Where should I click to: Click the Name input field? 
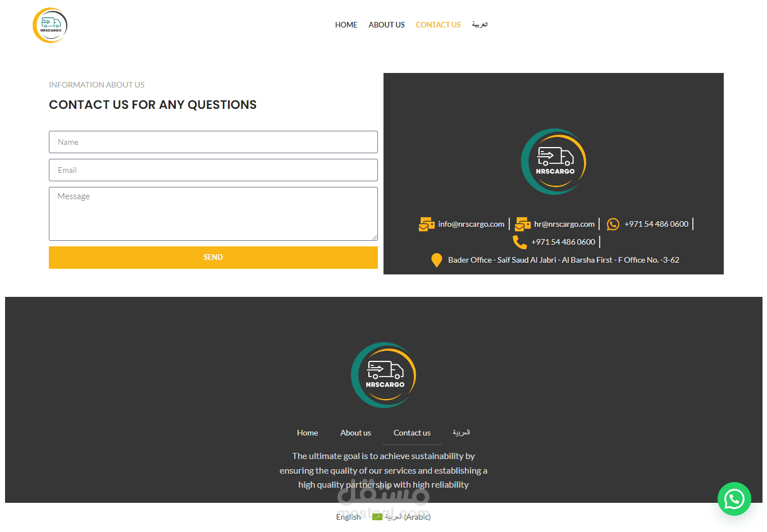coord(213,142)
